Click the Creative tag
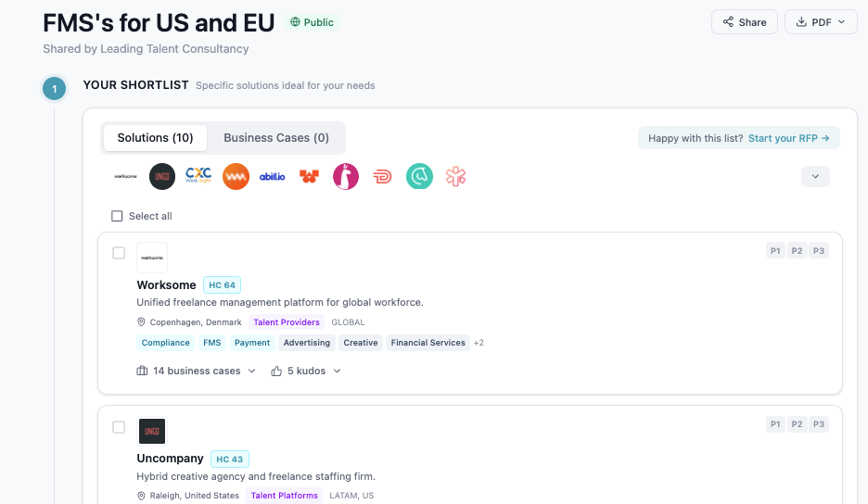 [x=361, y=343]
